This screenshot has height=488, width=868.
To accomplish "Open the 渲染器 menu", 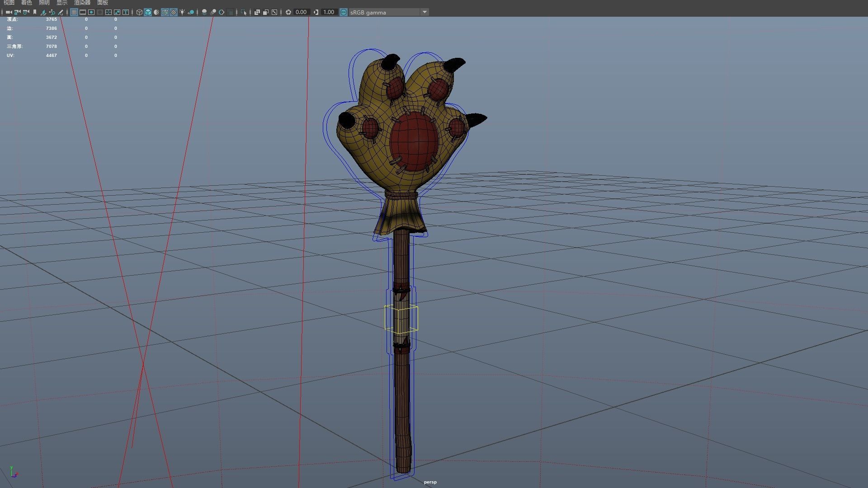I will (82, 3).
